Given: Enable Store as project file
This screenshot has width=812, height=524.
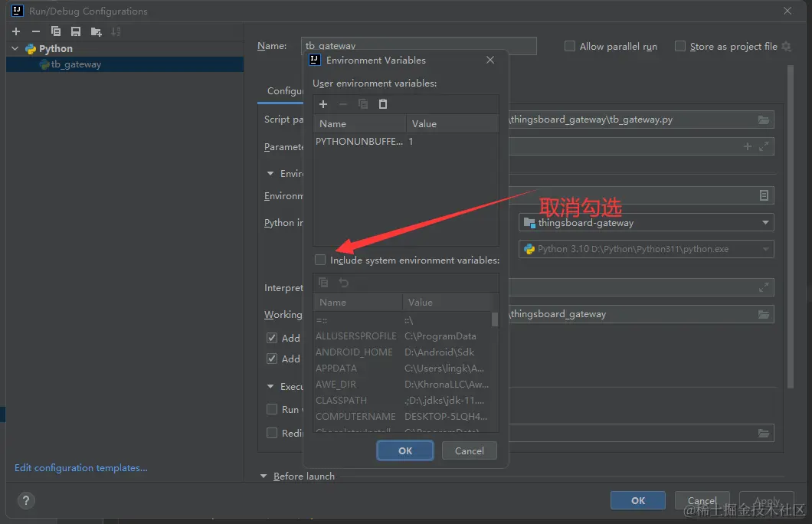Looking at the screenshot, I should [x=680, y=46].
